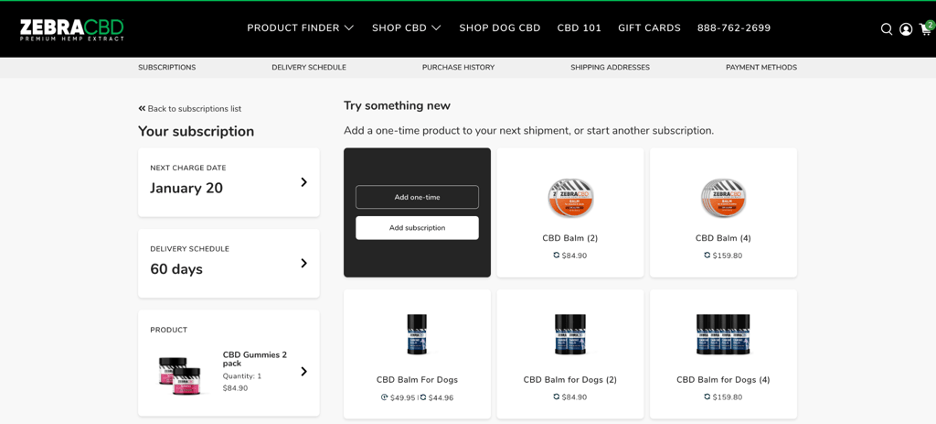View the shopping cart icon
This screenshot has height=424, width=936.
(925, 29)
